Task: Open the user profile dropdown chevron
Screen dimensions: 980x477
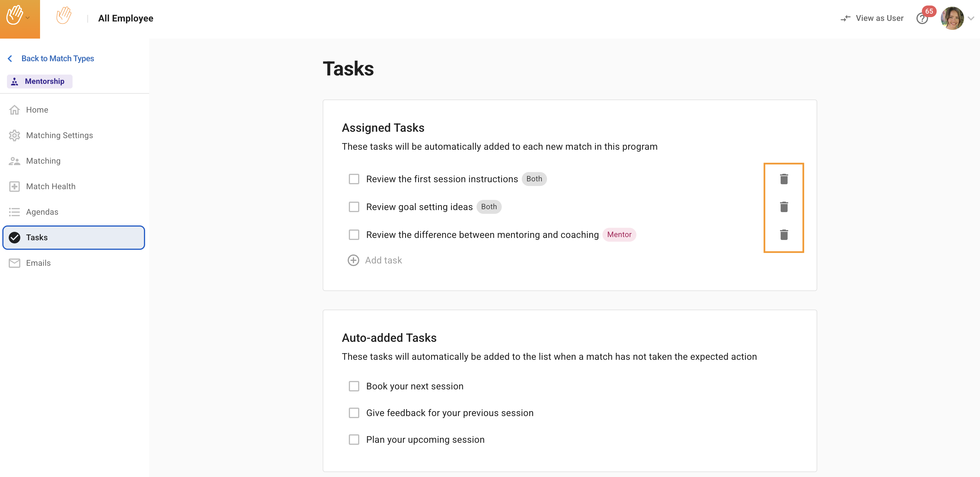Action: point(971,18)
